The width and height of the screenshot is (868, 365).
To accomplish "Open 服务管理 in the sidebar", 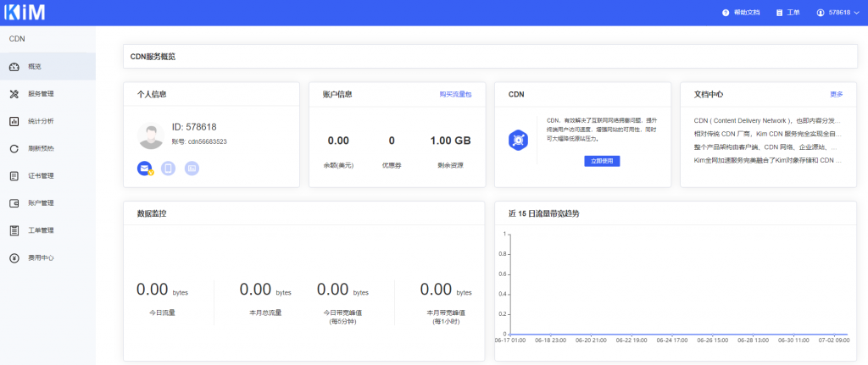I will tap(41, 94).
